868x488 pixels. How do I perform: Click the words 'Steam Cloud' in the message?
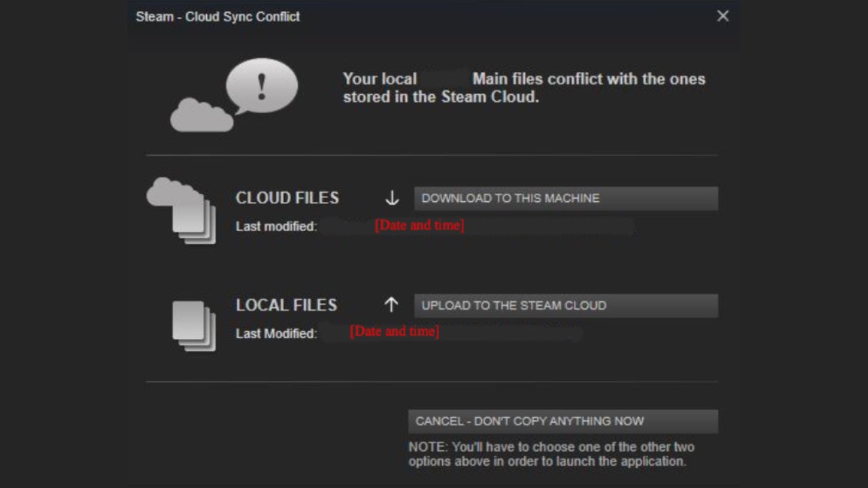tap(489, 97)
